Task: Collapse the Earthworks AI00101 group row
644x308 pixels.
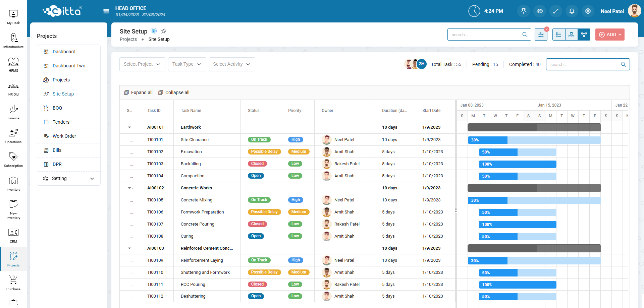Action: (129, 127)
